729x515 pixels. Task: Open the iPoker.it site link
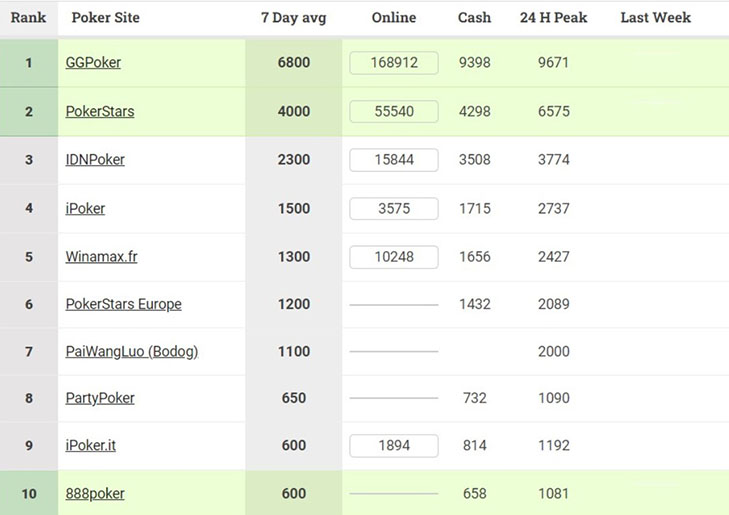pos(90,446)
